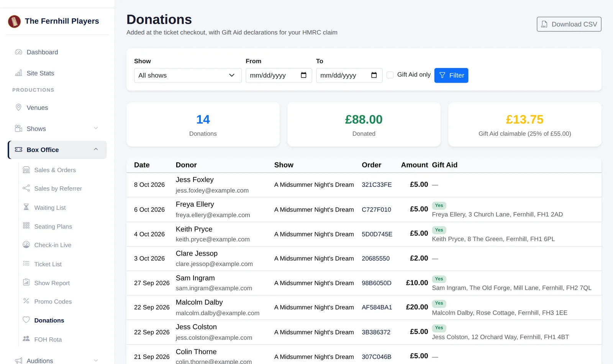Click the Box Office ticket icon
This screenshot has width=613, height=364.
pos(18,149)
